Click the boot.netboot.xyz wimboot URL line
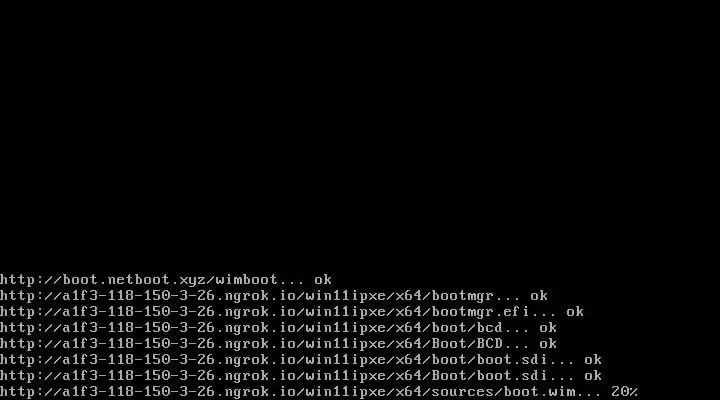720x400 pixels. click(x=139, y=280)
